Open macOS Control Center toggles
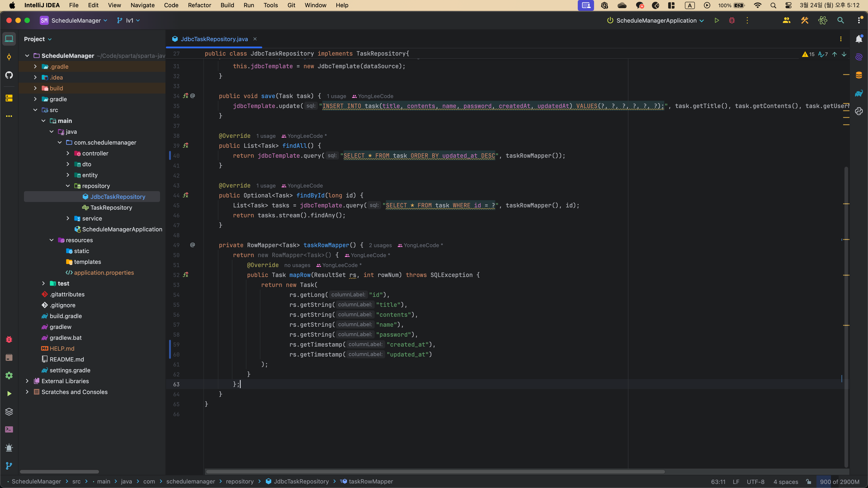This screenshot has width=868, height=488. [x=788, y=5]
